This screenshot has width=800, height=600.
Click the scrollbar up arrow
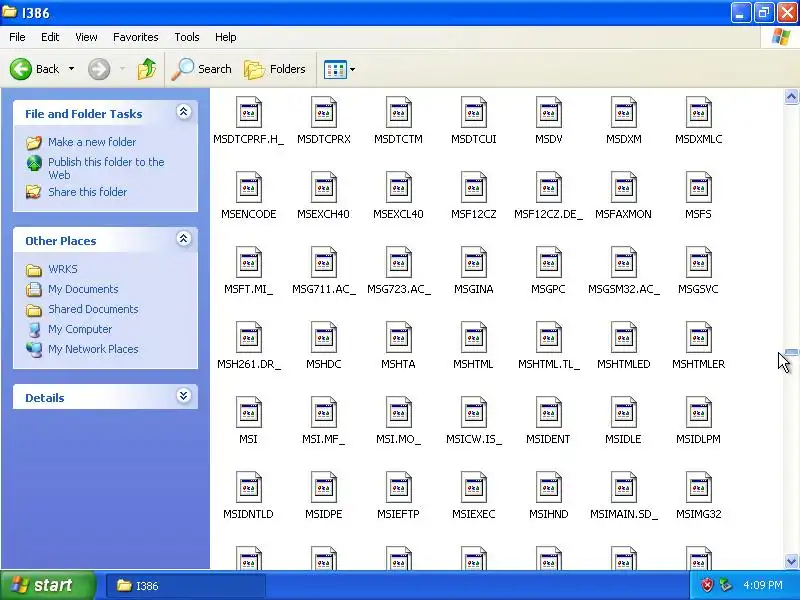pos(791,96)
